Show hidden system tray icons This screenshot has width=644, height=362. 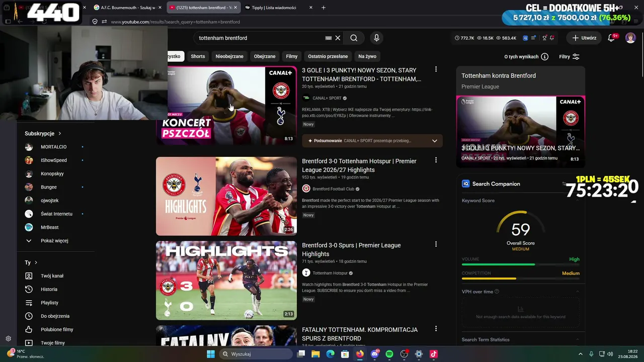click(x=580, y=354)
